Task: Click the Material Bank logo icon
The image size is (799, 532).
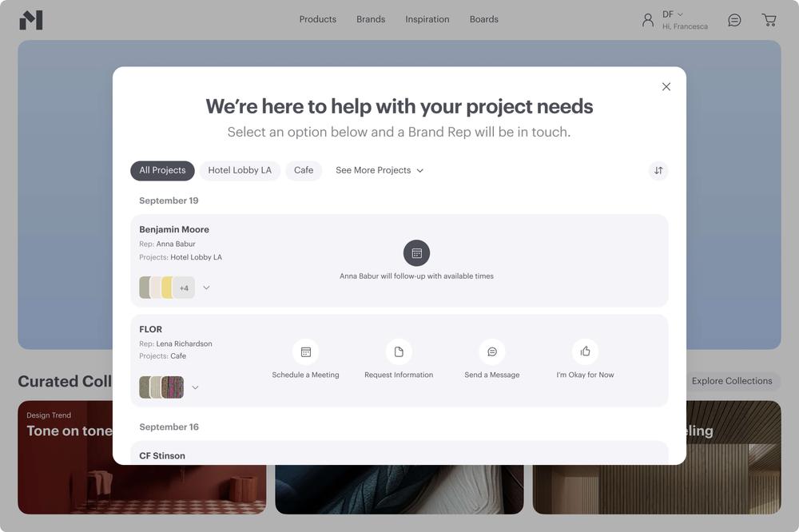Action: tap(31, 20)
